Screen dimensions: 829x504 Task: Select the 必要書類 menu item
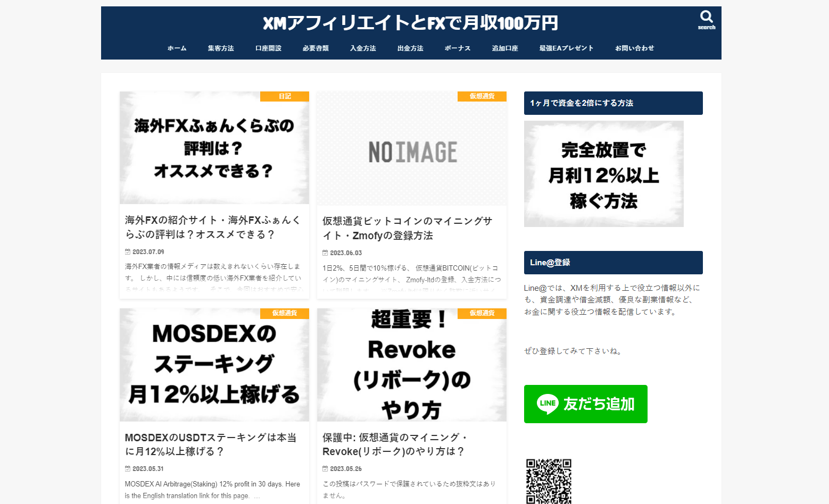coord(316,48)
